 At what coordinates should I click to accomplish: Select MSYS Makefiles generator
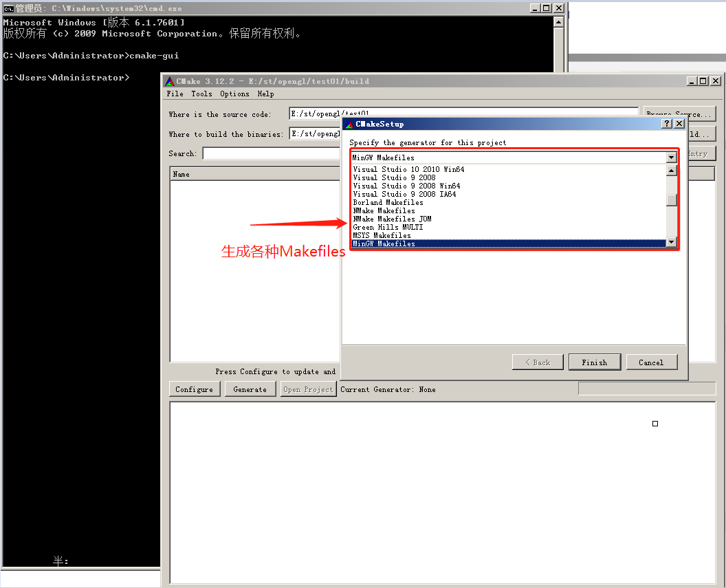click(x=508, y=236)
